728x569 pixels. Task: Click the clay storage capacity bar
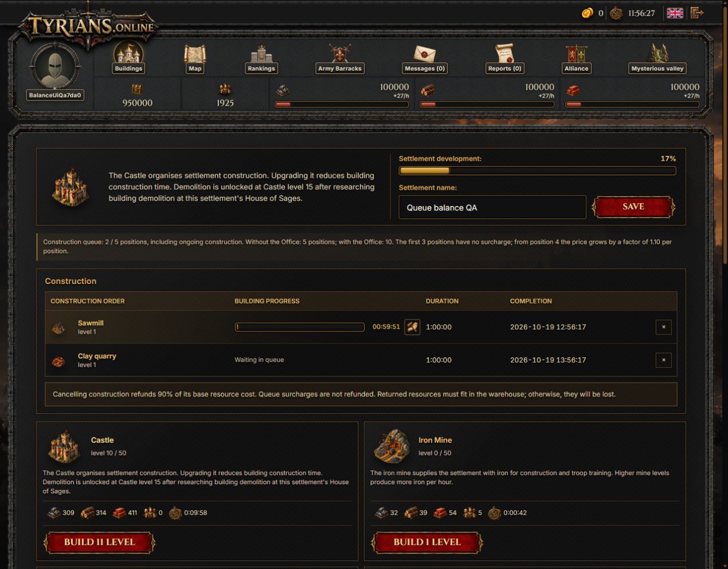pyautogui.click(x=632, y=104)
